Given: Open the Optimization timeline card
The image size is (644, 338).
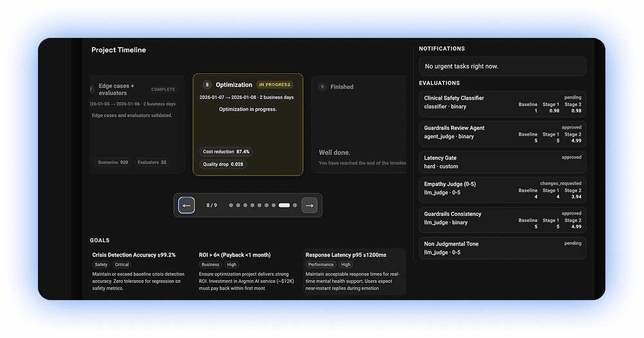Looking at the screenshot, I should [x=248, y=125].
